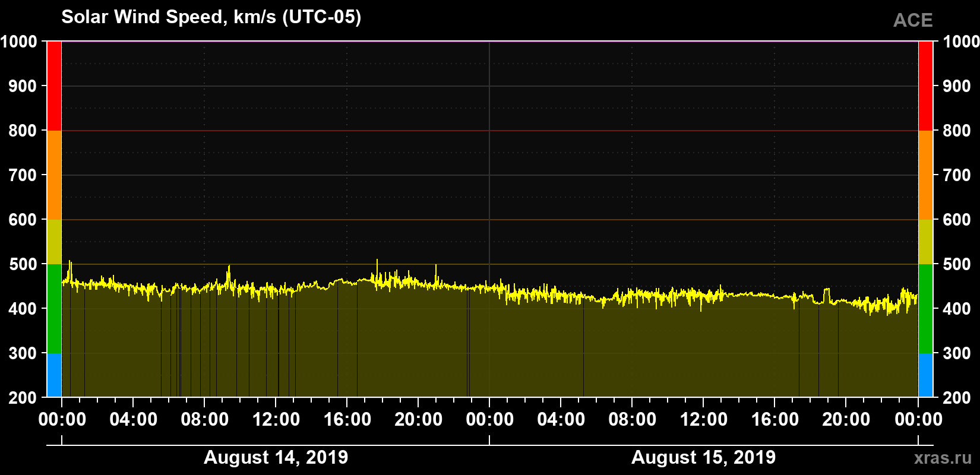Click the yellow band on left color scale
980x475 pixels.
click(54, 242)
